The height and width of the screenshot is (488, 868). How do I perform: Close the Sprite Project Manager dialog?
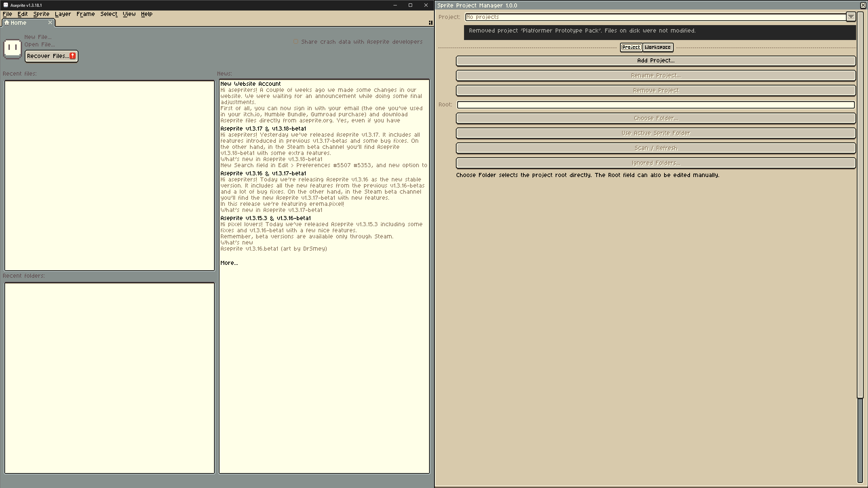pos(863,5)
